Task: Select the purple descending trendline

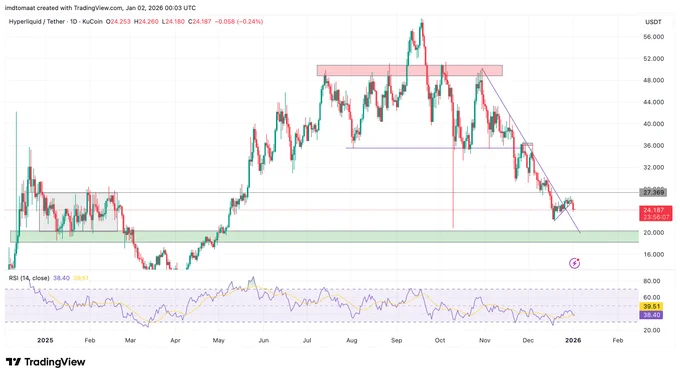Action: (x=531, y=151)
